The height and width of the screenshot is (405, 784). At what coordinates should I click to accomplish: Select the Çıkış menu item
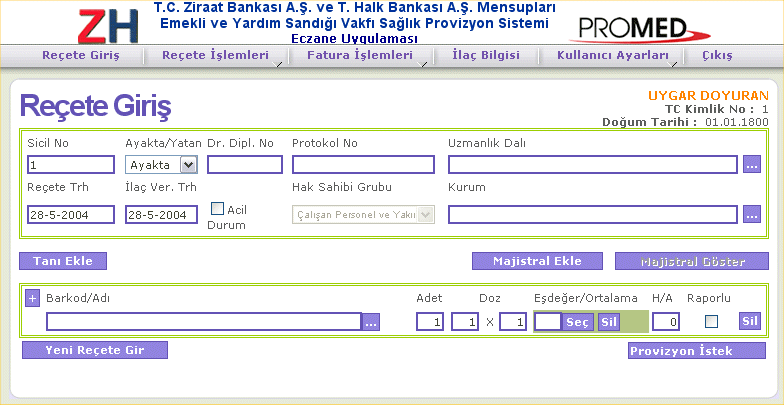(x=717, y=56)
